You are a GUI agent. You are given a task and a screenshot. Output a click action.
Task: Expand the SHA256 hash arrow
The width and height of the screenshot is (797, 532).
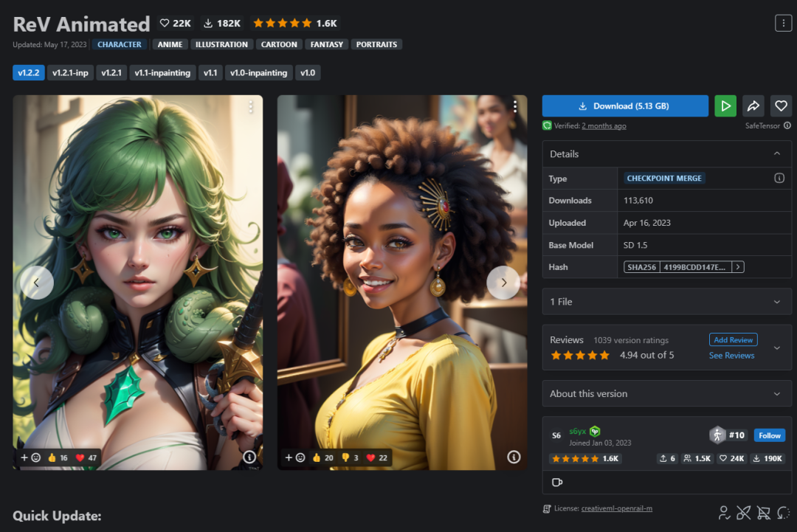[x=737, y=267]
